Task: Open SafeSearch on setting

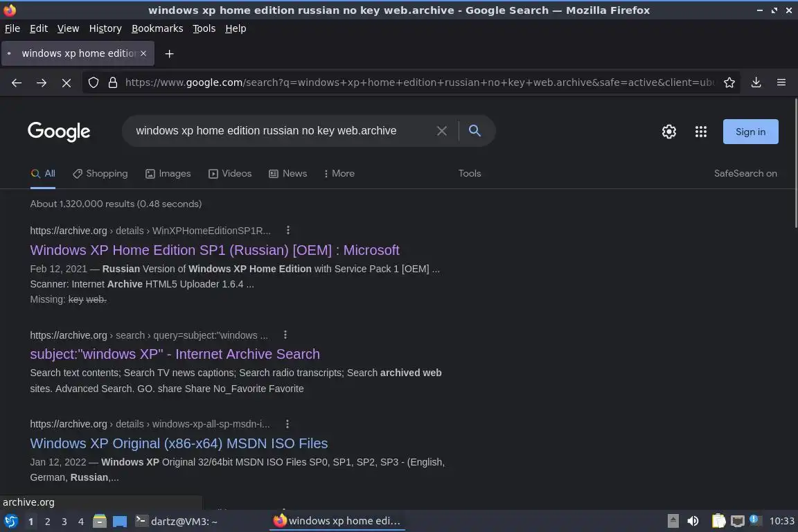Action: pos(745,174)
